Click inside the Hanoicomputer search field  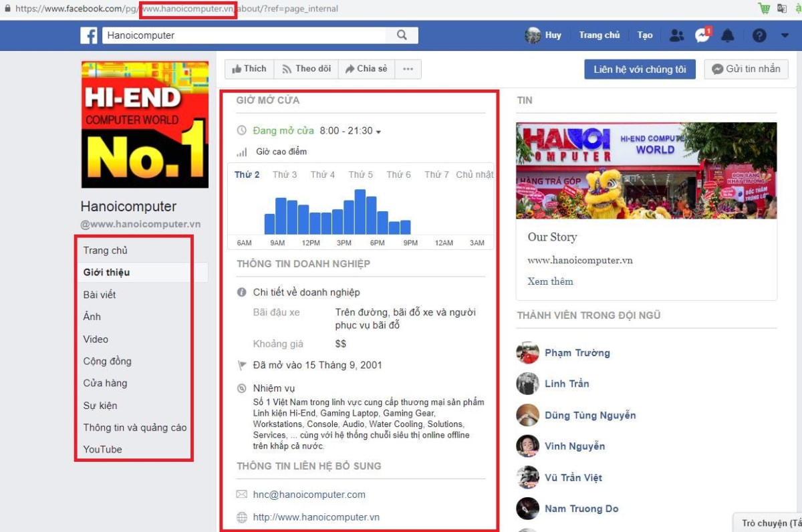244,35
